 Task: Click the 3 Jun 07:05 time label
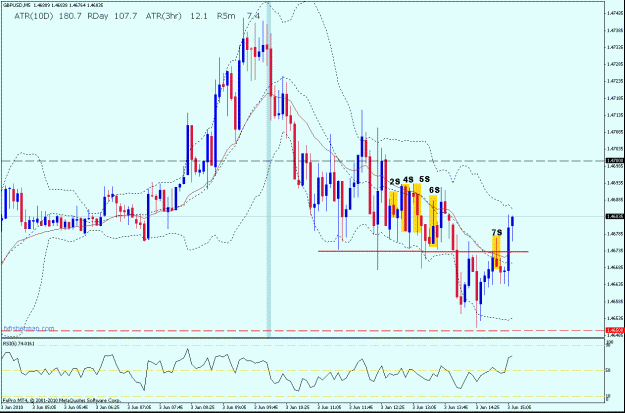140,409
